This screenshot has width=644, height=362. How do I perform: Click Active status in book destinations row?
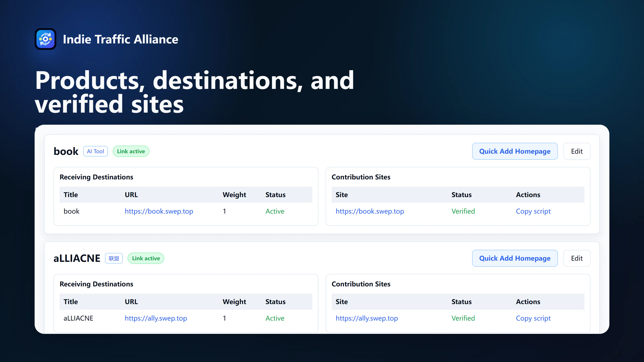pyautogui.click(x=275, y=211)
